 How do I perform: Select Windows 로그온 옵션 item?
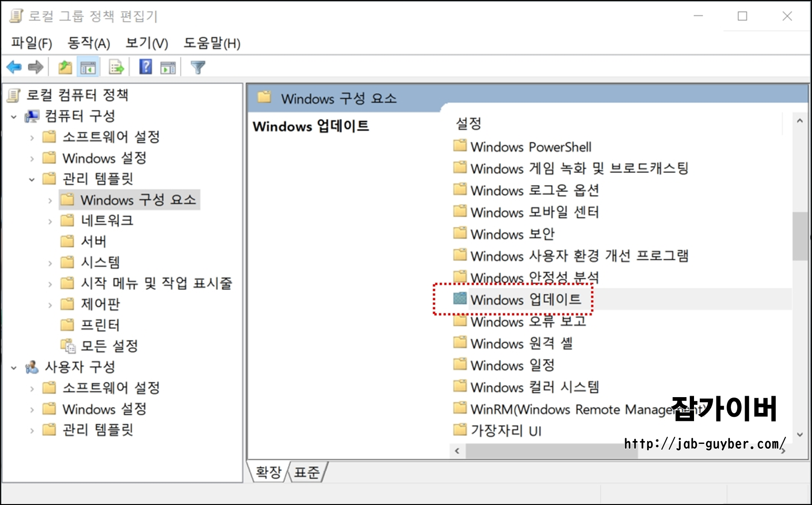click(x=534, y=190)
